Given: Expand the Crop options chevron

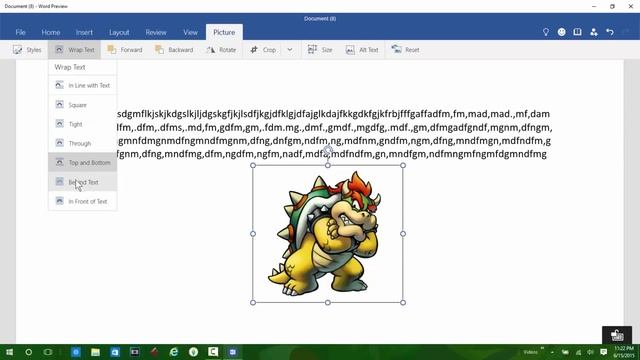Looking at the screenshot, I should (290, 50).
